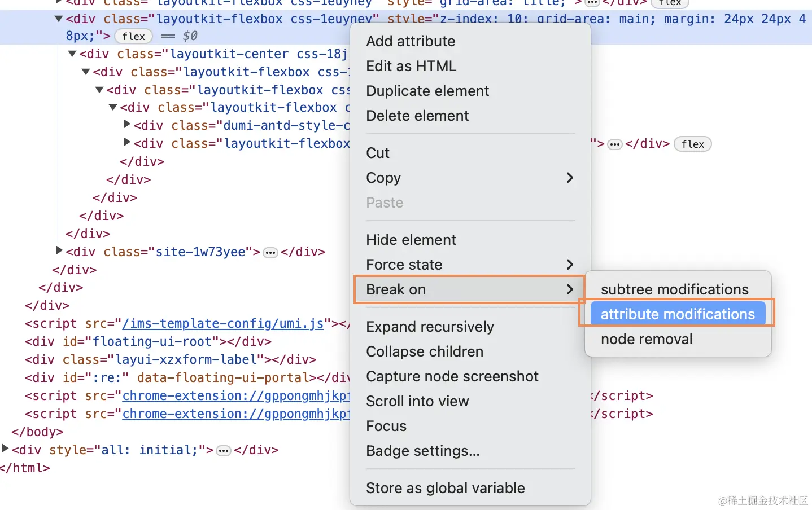Screen dimensions: 812x510
Task: Click the ellipsis icon before the flex badge
Action: point(615,144)
